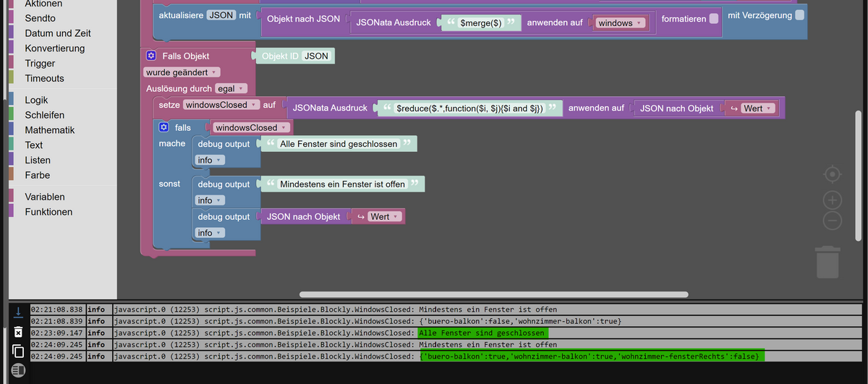Image resolution: width=868 pixels, height=384 pixels.
Task: Open the Aktionen toolbox category
Action: [x=43, y=4]
